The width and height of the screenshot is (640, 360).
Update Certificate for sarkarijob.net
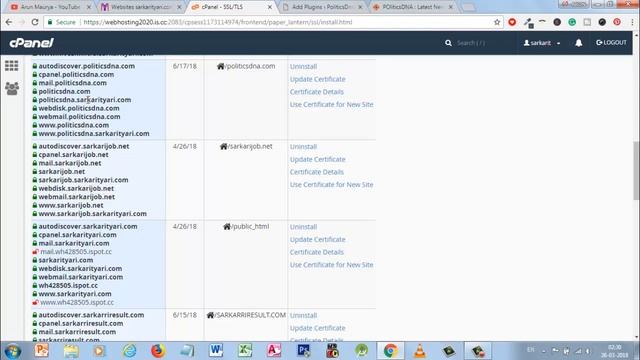point(318,159)
